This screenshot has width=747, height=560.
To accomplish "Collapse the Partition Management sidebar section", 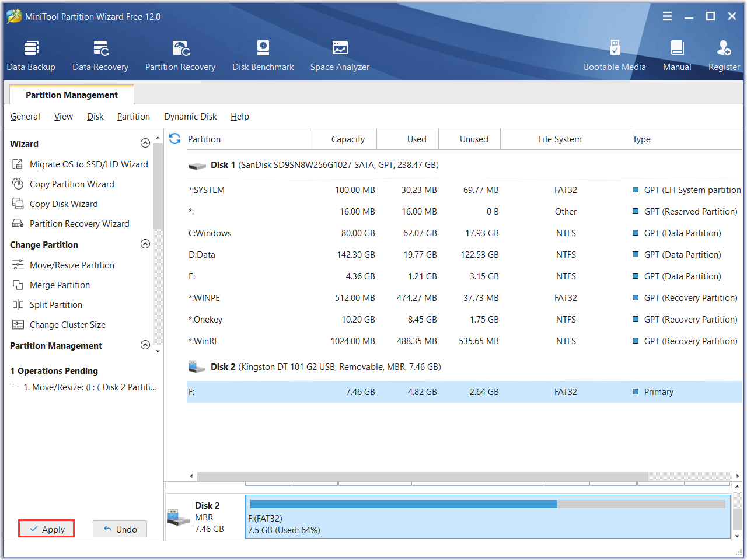I will pyautogui.click(x=145, y=345).
